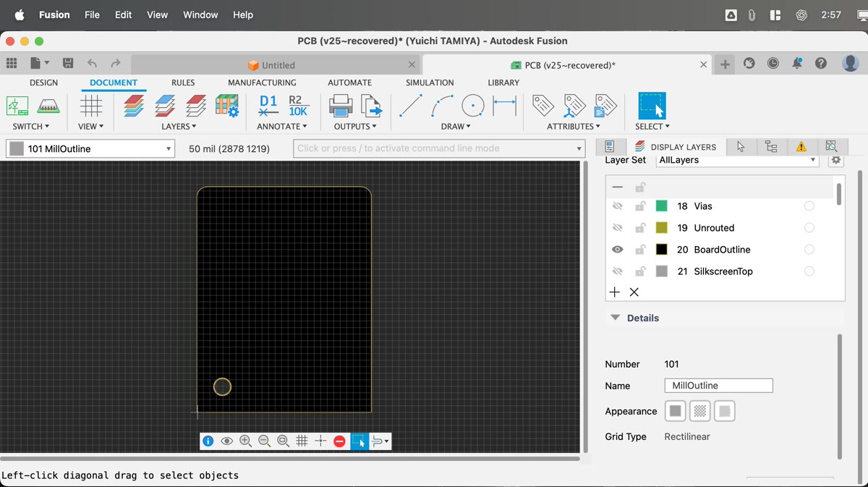Save the document with floppy icon
This screenshot has height=487, width=868.
(67, 64)
